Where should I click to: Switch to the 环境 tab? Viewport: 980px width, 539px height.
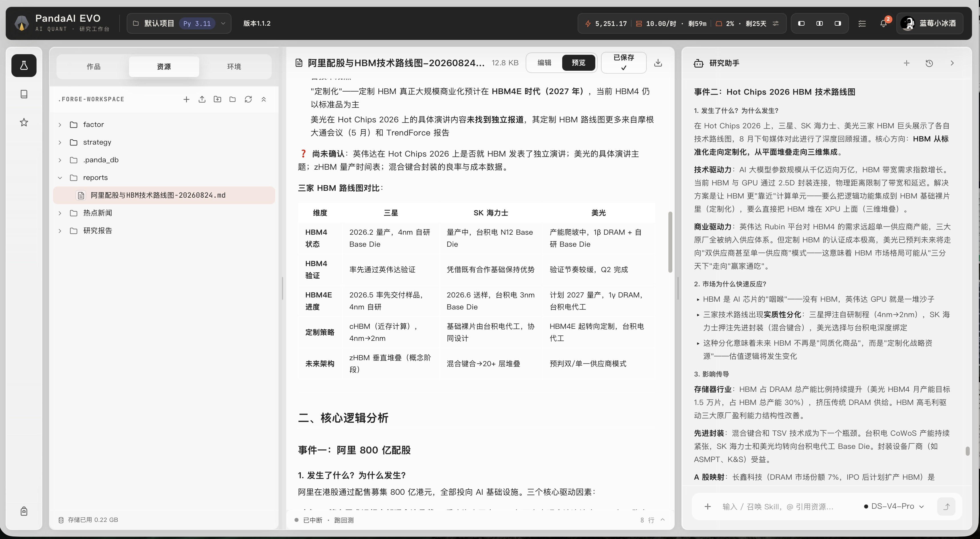tap(234, 66)
